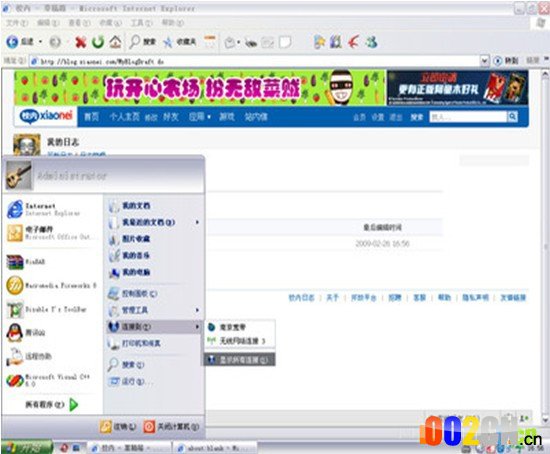Click the happy farm banner advertisement
The height and width of the screenshot is (454, 550).
(x=200, y=88)
